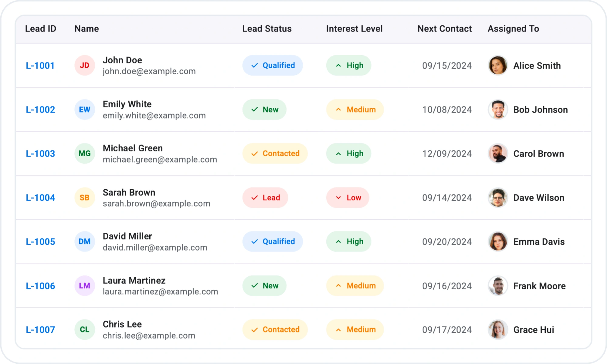This screenshot has height=364, width=607.
Task: Click Dave Wilson's profile photo
Action: 498,197
